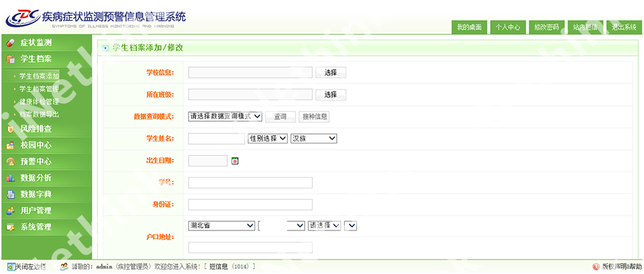Click the 学校信息 text field
This screenshot has width=644, height=274.
coord(251,72)
